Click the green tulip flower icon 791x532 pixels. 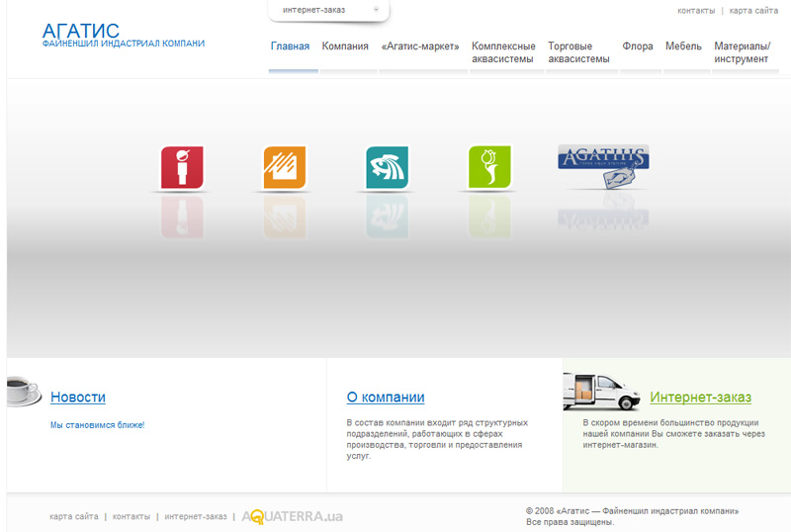point(489,167)
